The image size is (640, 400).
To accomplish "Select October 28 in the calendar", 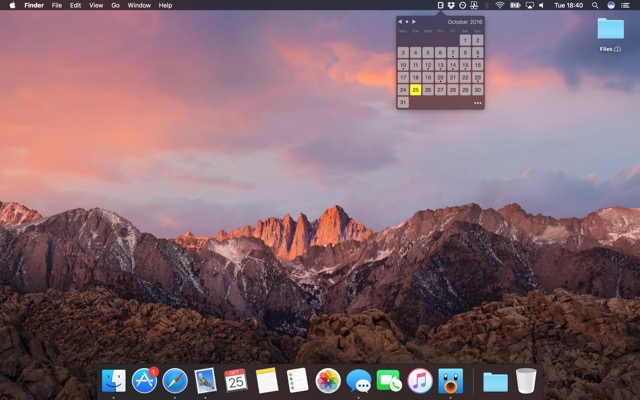I will click(453, 90).
